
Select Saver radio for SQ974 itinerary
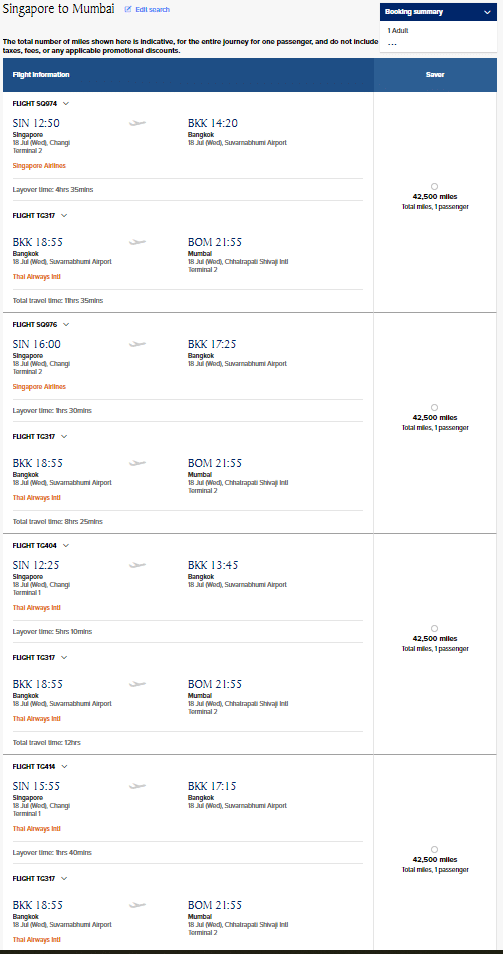pos(434,187)
